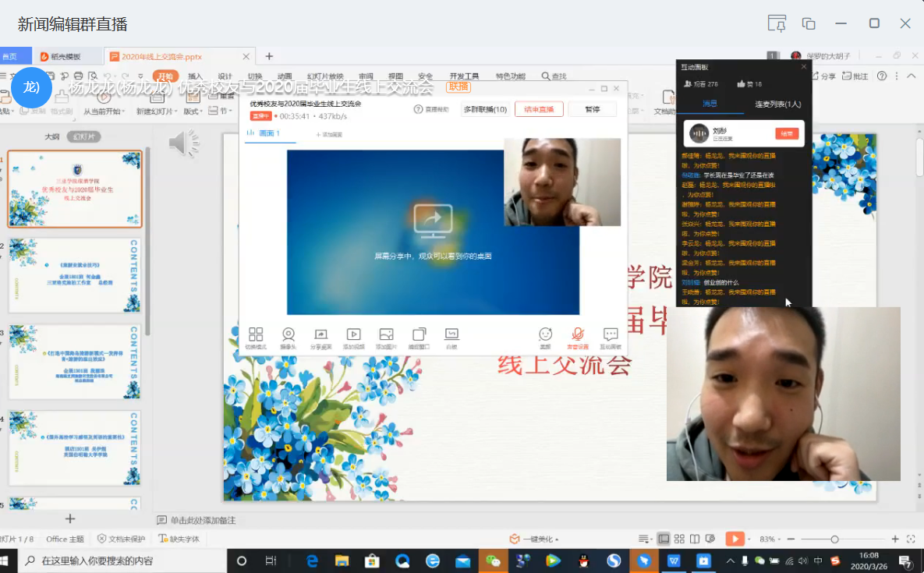Toggle the 幻灯片 thumbnail view pill
Viewport: 924px width, 573px height.
click(x=83, y=136)
